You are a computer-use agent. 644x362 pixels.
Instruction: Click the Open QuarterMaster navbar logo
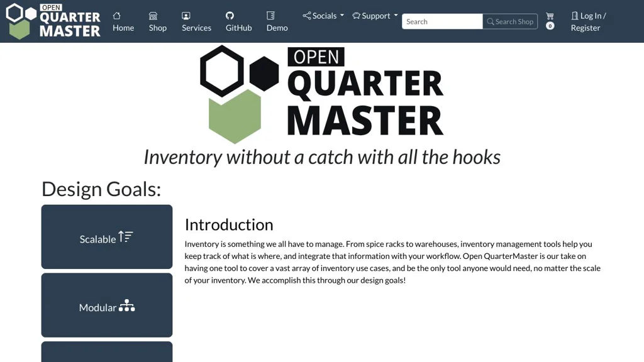point(53,21)
